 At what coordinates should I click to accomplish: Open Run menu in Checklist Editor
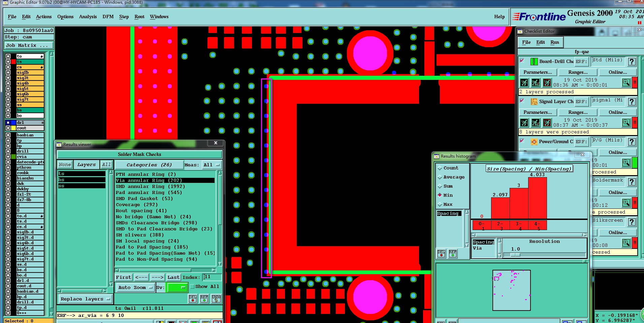coord(555,42)
